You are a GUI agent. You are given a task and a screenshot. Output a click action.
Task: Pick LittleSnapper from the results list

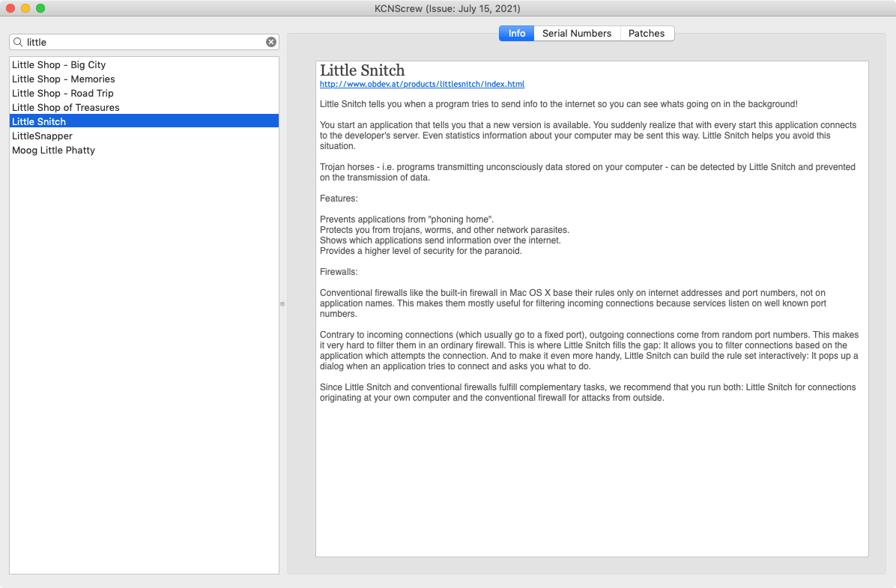click(42, 136)
